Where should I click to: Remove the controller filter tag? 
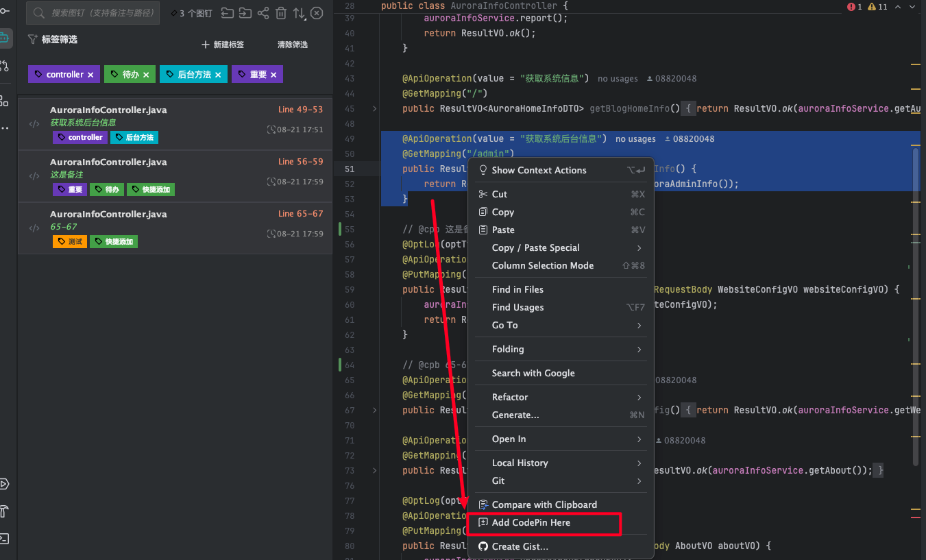pyautogui.click(x=90, y=75)
